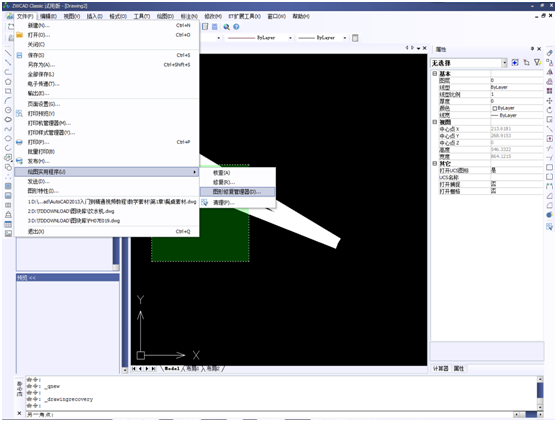Open the 编辑(E) menu
557x422 pixels.
(x=48, y=16)
